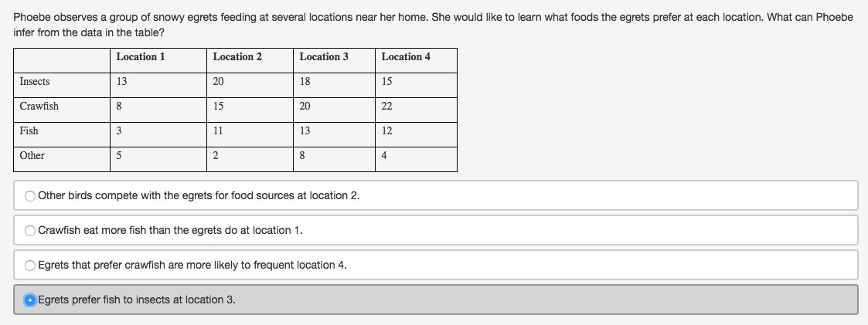Click the Insects value 18 under Location 3

305,81
